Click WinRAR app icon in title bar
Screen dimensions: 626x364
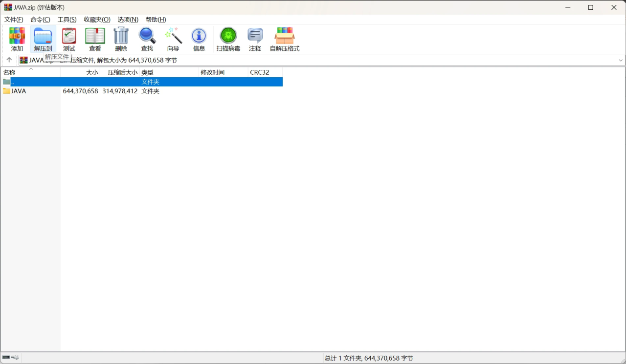(8, 7)
